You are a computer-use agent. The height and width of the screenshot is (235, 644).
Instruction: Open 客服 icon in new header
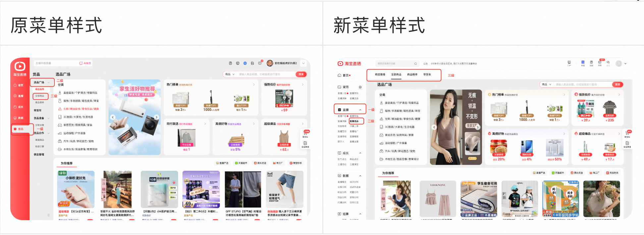coord(583,63)
